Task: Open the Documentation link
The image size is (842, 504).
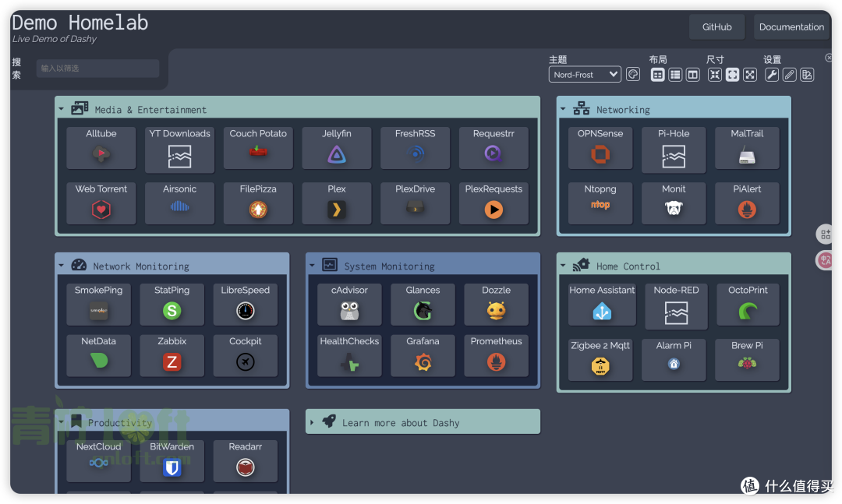Action: coord(791,26)
